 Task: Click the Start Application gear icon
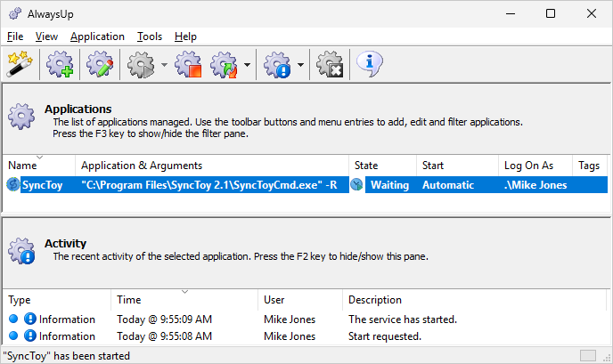[x=141, y=64]
